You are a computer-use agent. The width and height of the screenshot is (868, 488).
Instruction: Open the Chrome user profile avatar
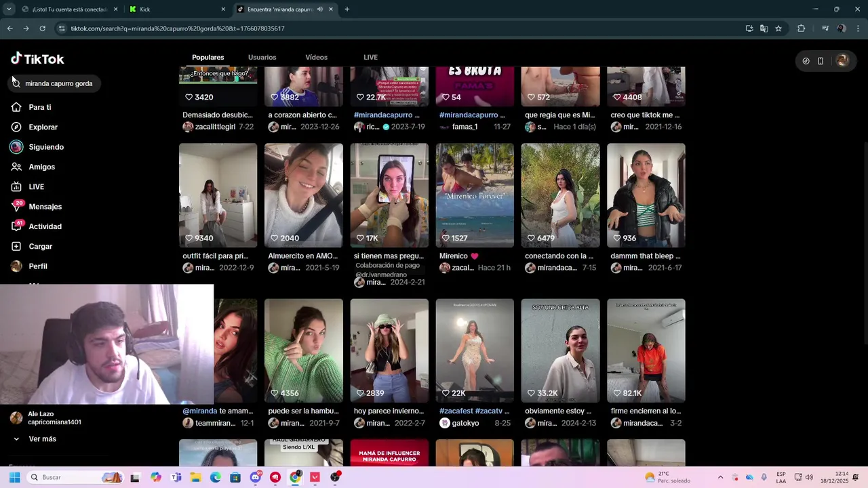[x=842, y=28]
